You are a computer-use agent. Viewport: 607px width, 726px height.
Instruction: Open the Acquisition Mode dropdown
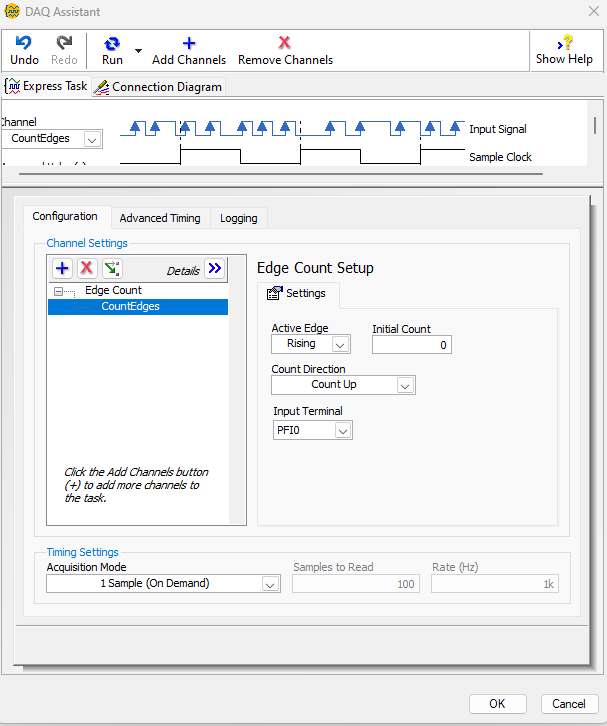click(x=269, y=583)
